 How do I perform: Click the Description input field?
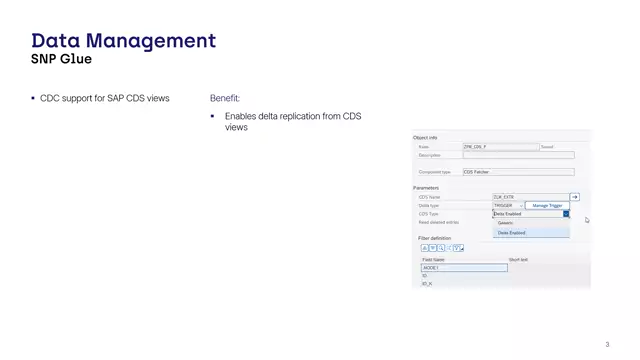518,155
